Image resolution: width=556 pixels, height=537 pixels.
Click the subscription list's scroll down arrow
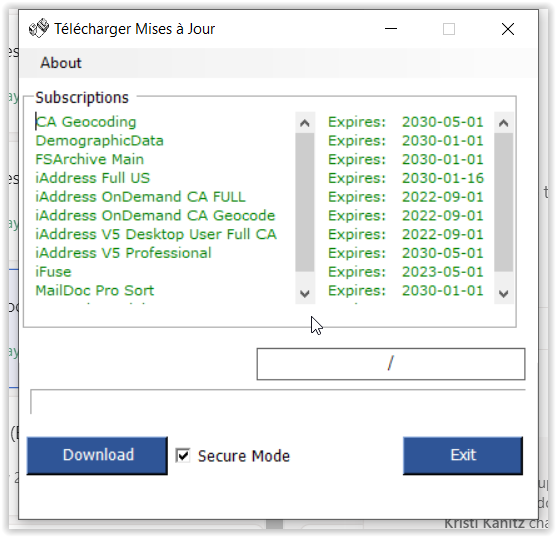[305, 293]
